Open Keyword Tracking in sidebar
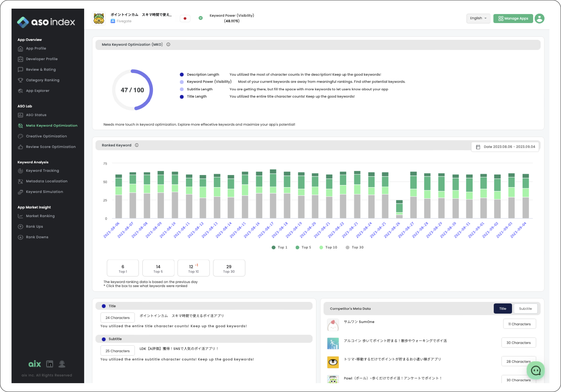 point(42,171)
